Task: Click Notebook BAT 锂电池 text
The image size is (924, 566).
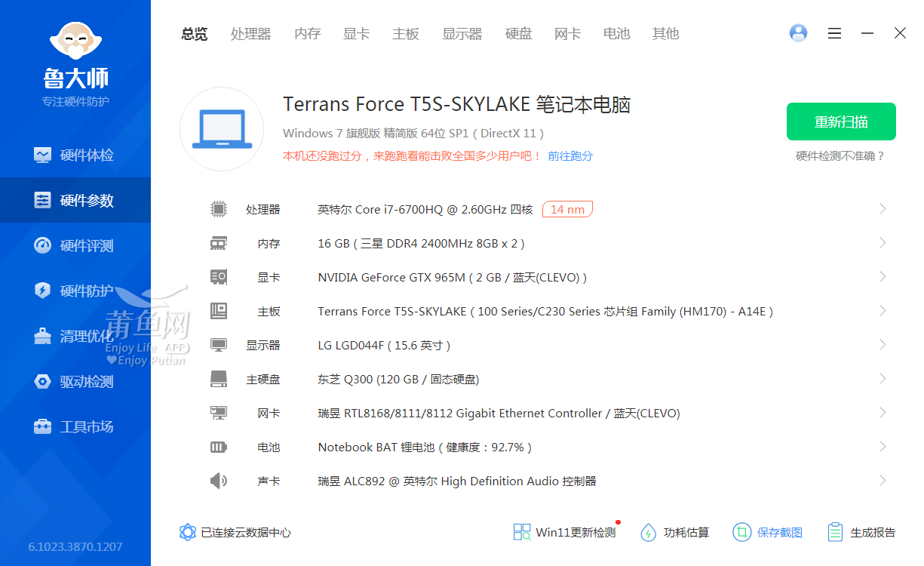Action: (x=425, y=447)
